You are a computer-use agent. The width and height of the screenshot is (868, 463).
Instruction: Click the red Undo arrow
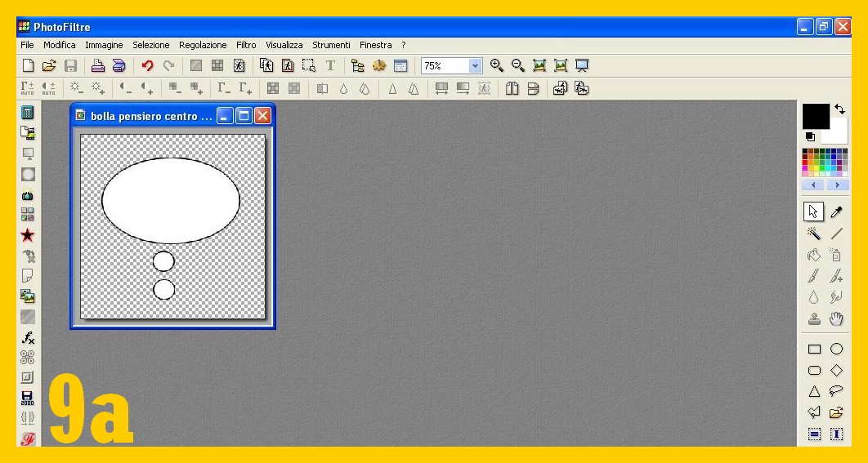click(x=147, y=66)
